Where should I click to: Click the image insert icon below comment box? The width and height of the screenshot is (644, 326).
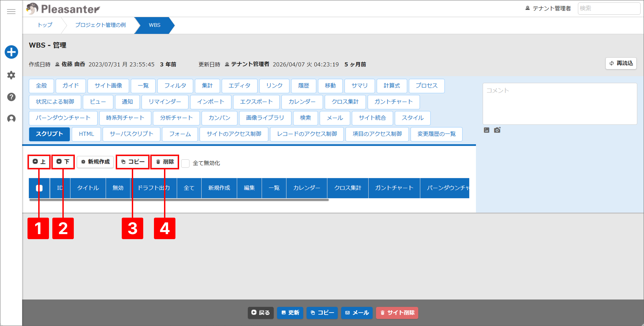[487, 130]
